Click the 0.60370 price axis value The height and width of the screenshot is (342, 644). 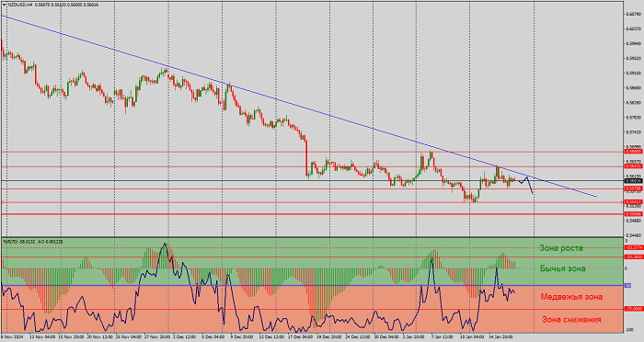[x=634, y=28]
